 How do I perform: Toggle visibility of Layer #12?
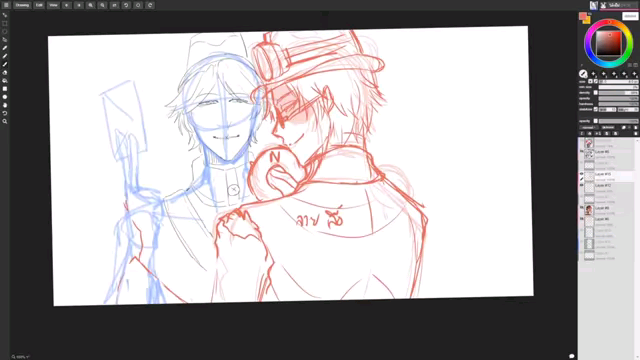coord(582,185)
